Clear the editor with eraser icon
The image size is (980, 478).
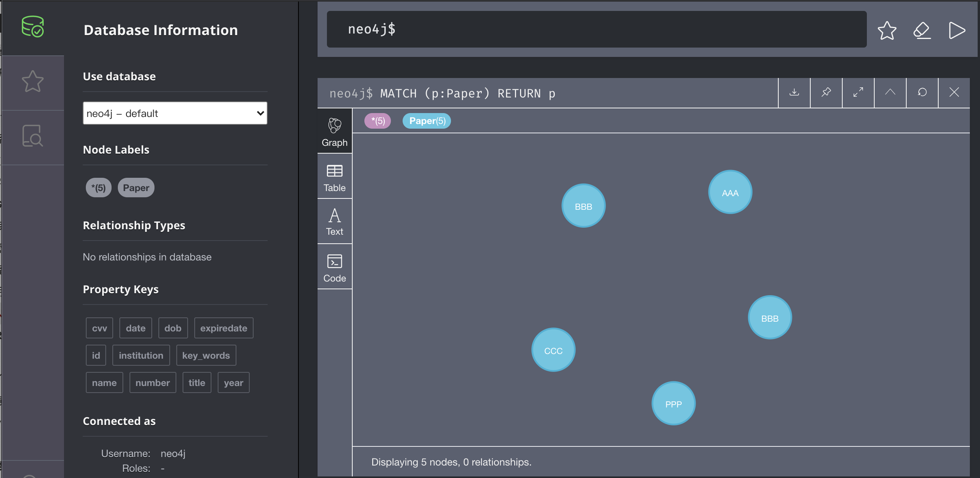922,30
